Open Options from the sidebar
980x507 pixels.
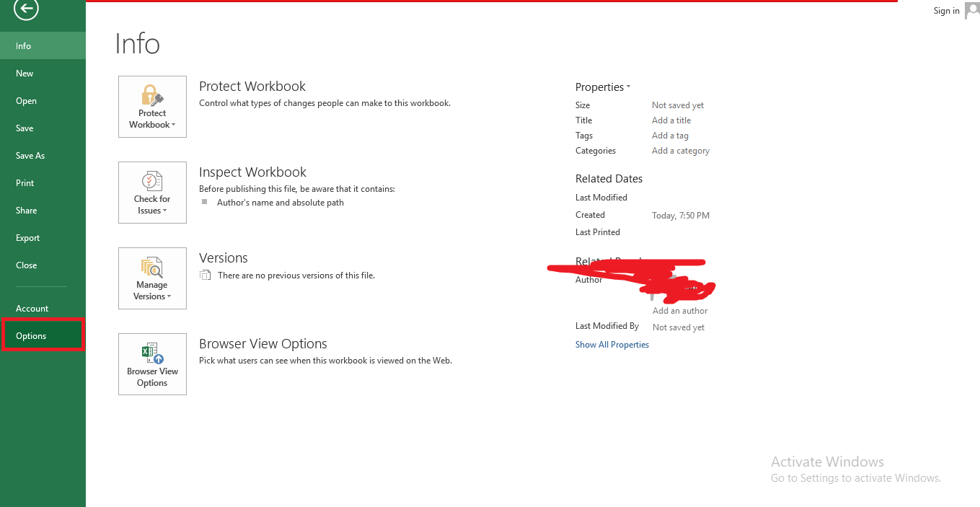click(30, 335)
